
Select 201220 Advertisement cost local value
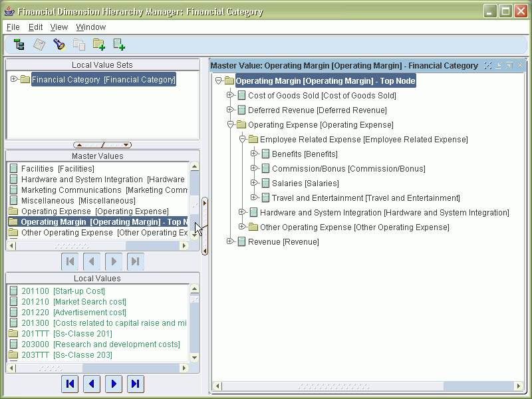[x=74, y=312]
